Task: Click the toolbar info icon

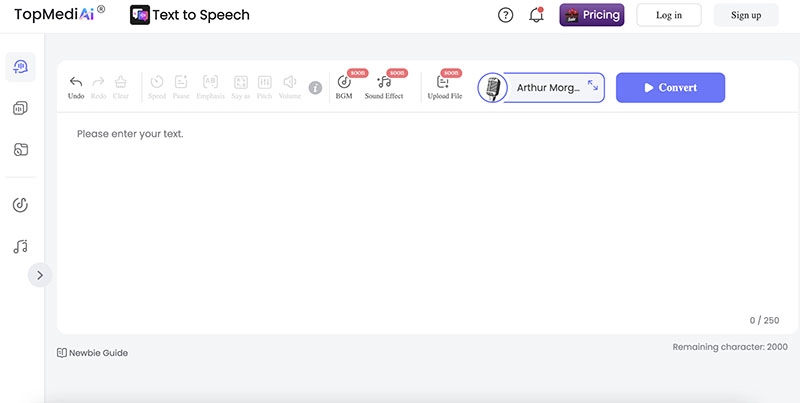Action: [315, 87]
